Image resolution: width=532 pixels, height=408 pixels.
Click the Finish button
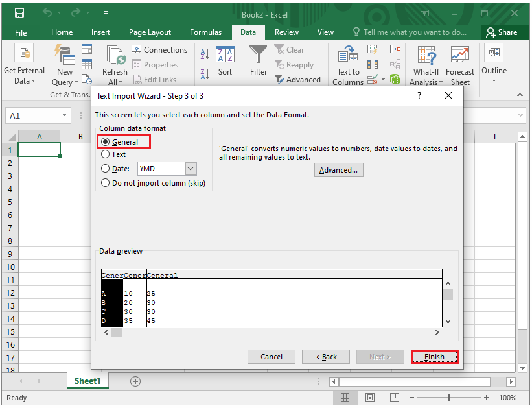point(434,356)
